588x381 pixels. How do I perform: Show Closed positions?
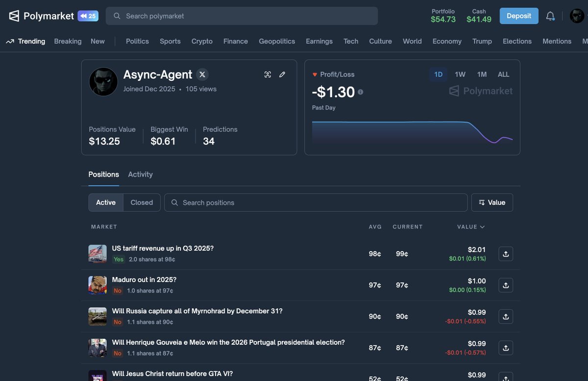click(142, 203)
